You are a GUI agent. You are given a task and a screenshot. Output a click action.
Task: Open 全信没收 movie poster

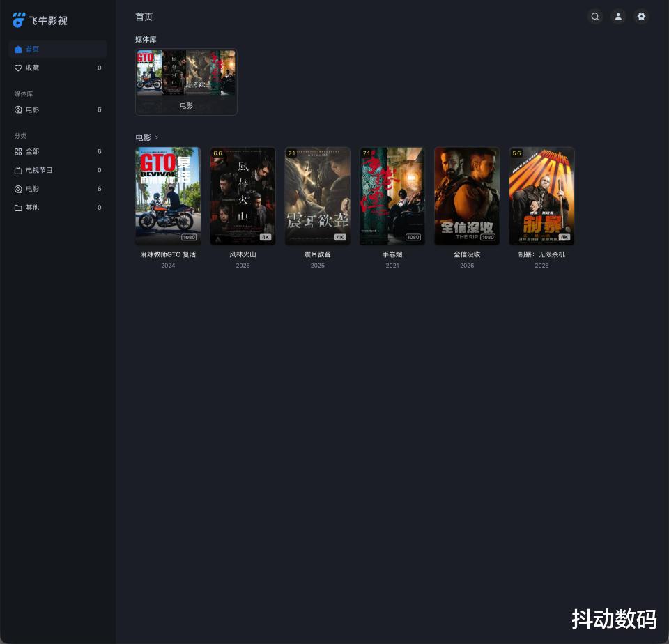pos(467,196)
